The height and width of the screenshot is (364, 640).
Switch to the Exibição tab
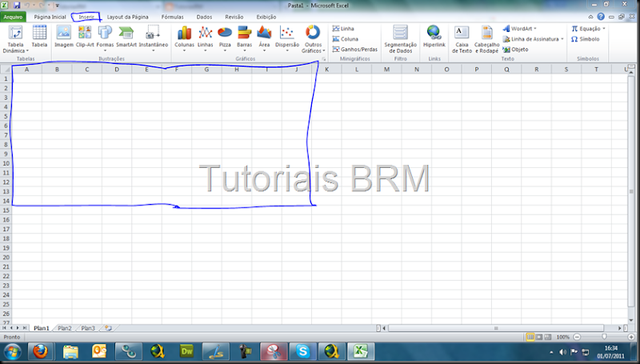[x=266, y=17]
